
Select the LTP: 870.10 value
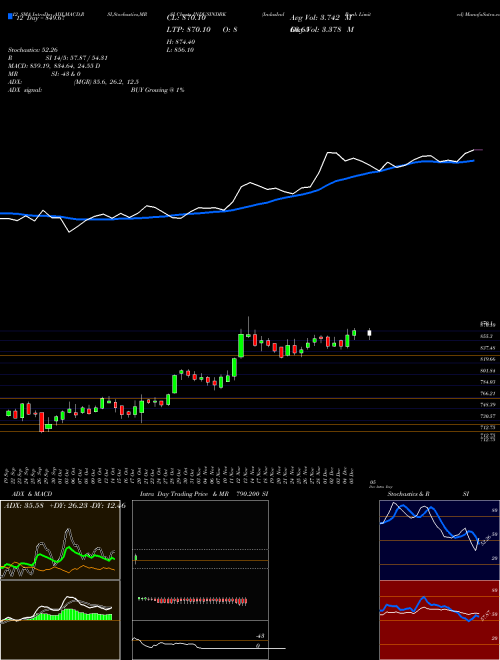(x=189, y=29)
